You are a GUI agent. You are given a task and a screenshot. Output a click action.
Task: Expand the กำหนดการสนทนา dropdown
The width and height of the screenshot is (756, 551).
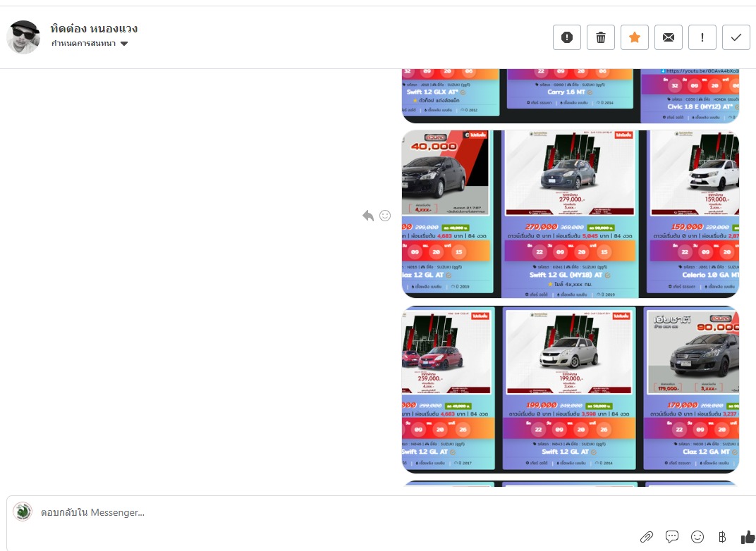90,44
